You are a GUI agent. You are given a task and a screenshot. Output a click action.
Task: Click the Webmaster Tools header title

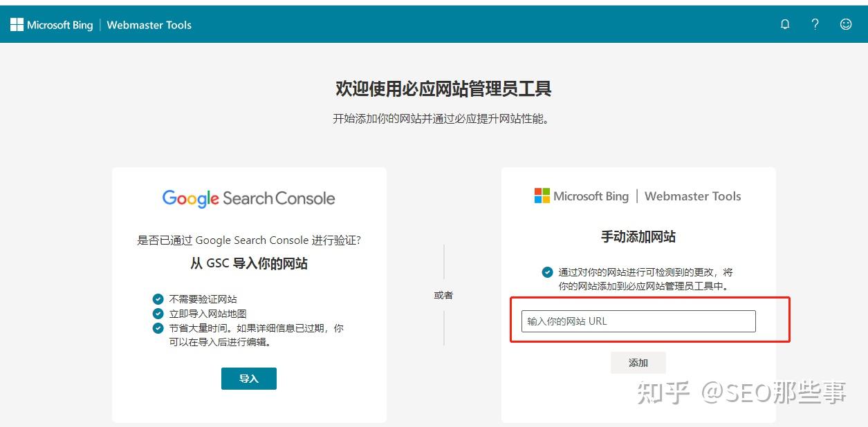149,25
